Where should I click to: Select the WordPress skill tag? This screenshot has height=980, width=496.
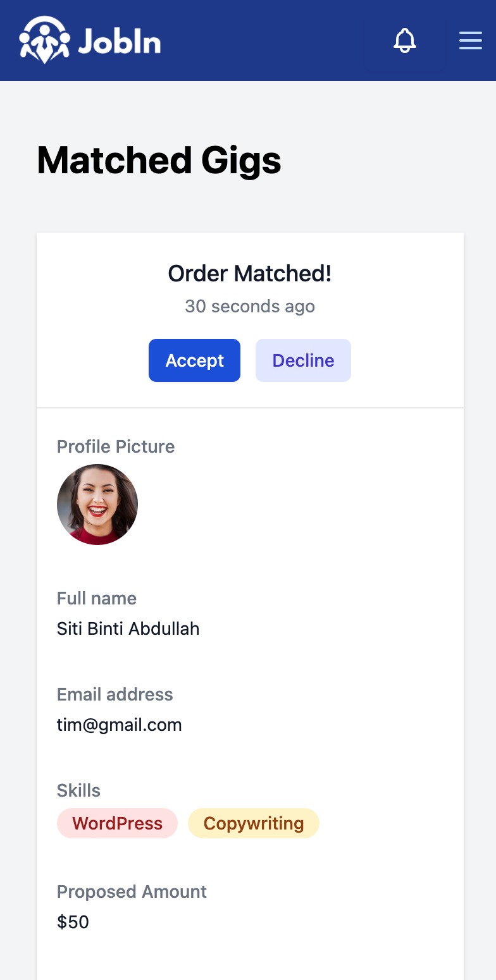(117, 823)
